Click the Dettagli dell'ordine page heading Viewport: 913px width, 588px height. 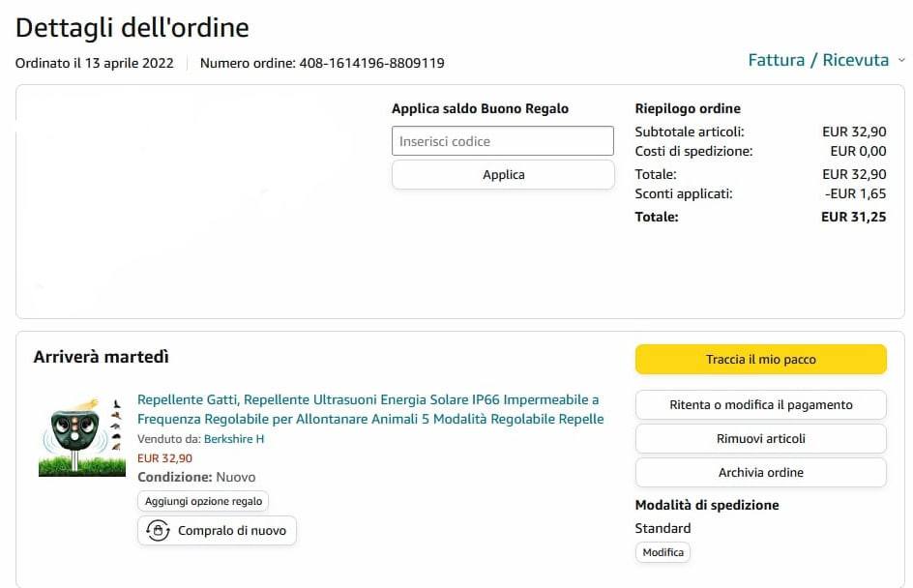pos(133,27)
